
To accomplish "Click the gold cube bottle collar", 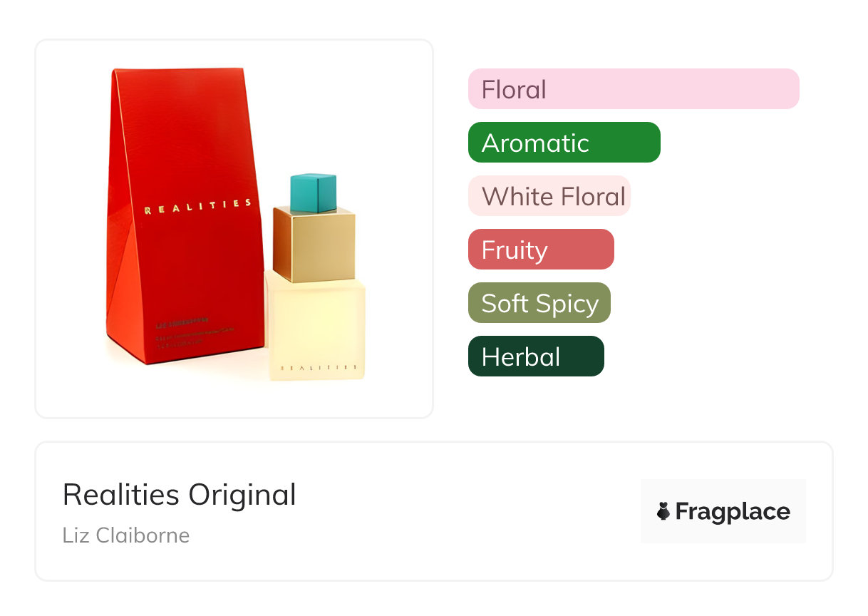I will [314, 242].
